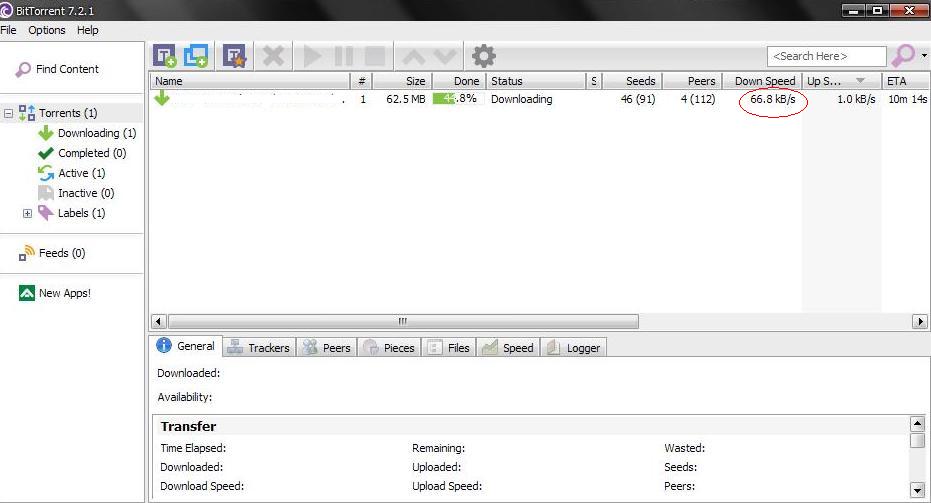
Task: Switch to the Trackers tab
Action: [x=259, y=348]
